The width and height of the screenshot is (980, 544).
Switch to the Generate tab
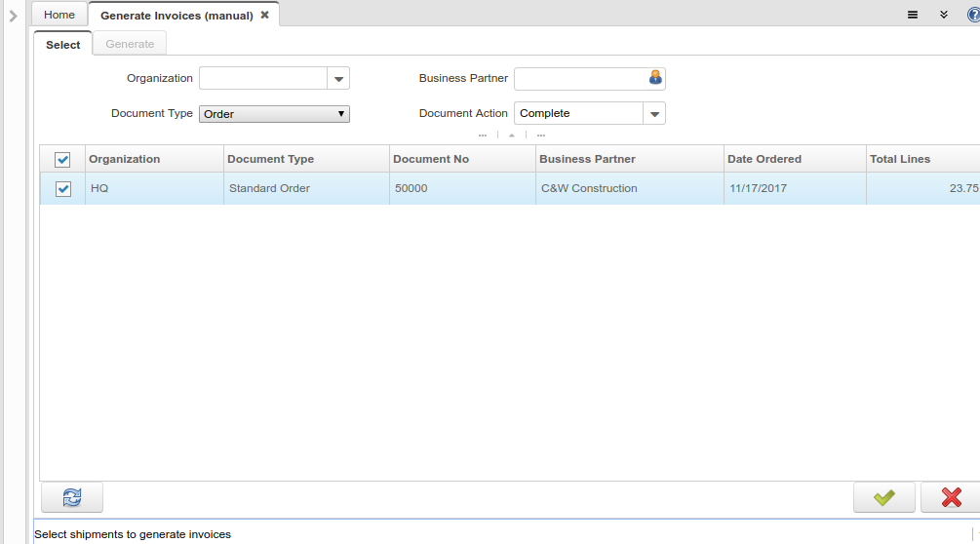pyautogui.click(x=130, y=44)
